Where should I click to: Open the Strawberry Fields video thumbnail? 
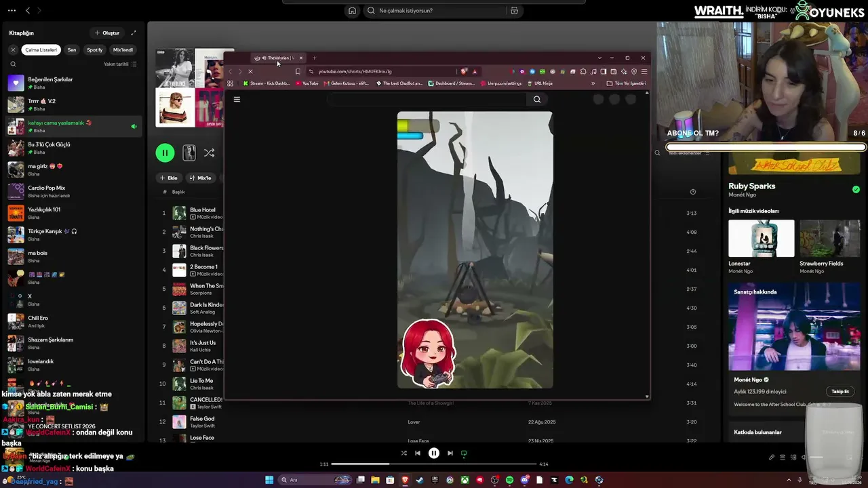[x=829, y=239]
